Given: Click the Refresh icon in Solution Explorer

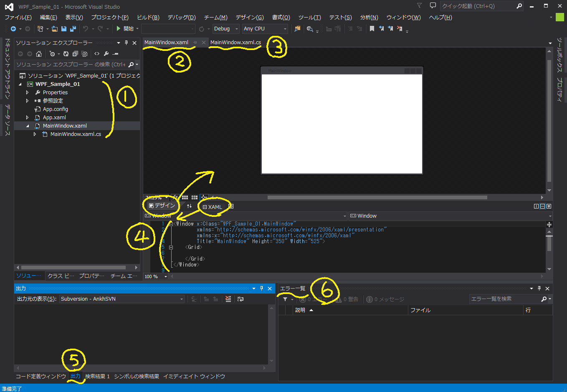Looking at the screenshot, I should pyautogui.click(x=66, y=54).
